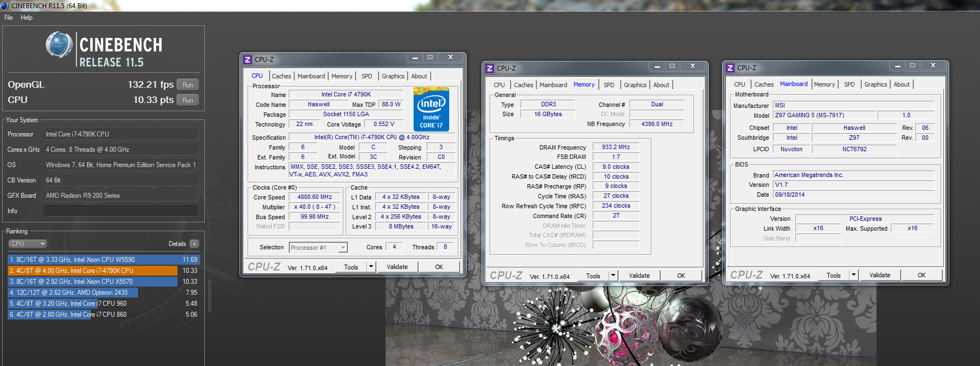
Task: Click the BIOS date 09/18/2014 field
Action: coord(854,195)
